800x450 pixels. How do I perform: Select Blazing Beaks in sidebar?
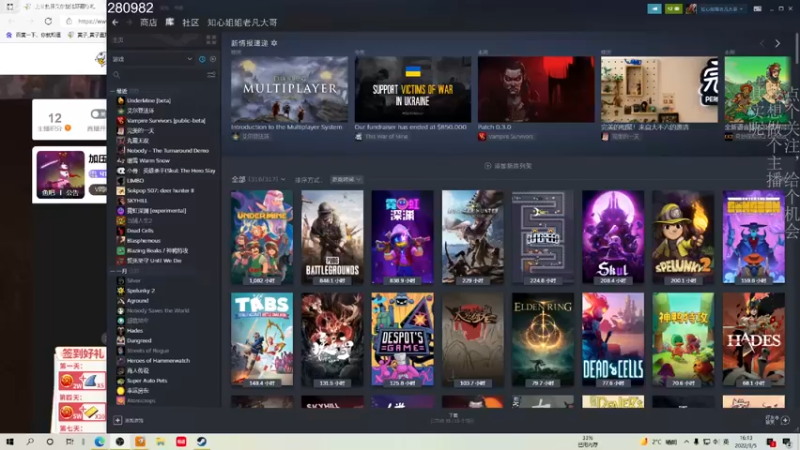tap(157, 251)
